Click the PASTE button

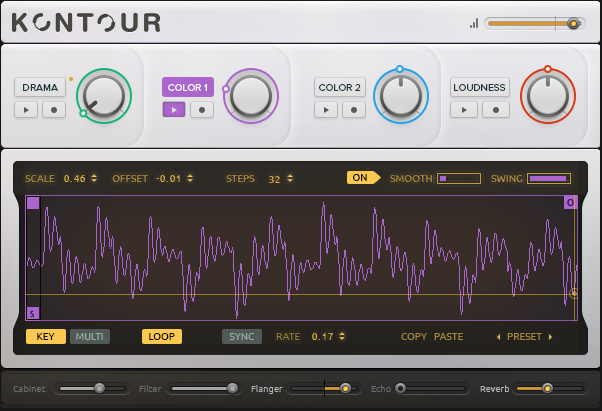pos(448,337)
